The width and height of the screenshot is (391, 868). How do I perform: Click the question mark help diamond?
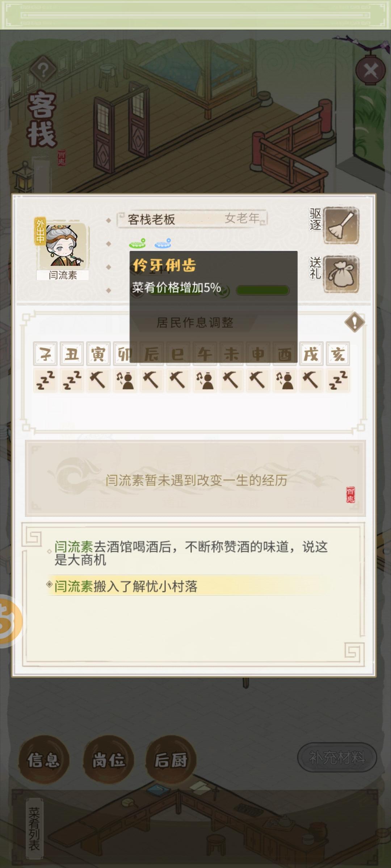[x=43, y=69]
